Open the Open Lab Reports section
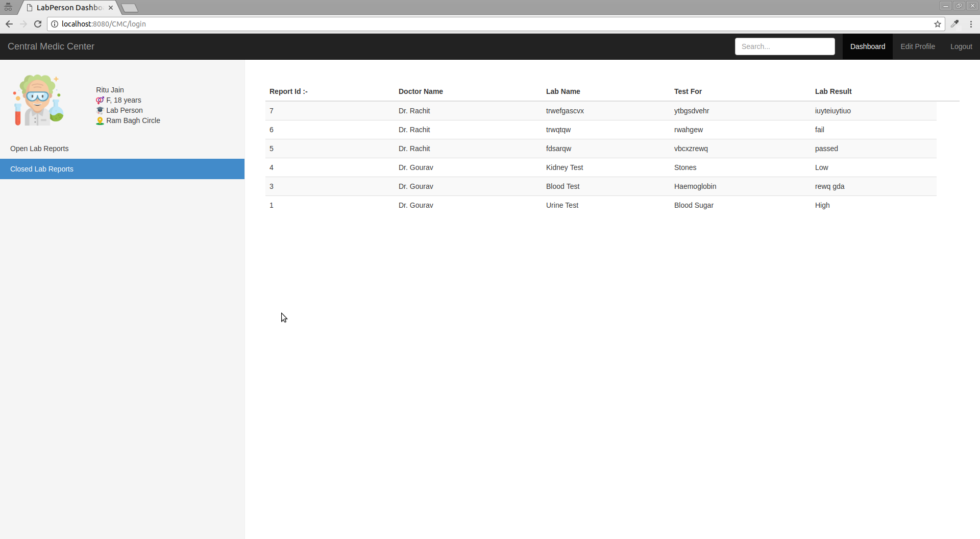The height and width of the screenshot is (539, 980). (x=39, y=149)
